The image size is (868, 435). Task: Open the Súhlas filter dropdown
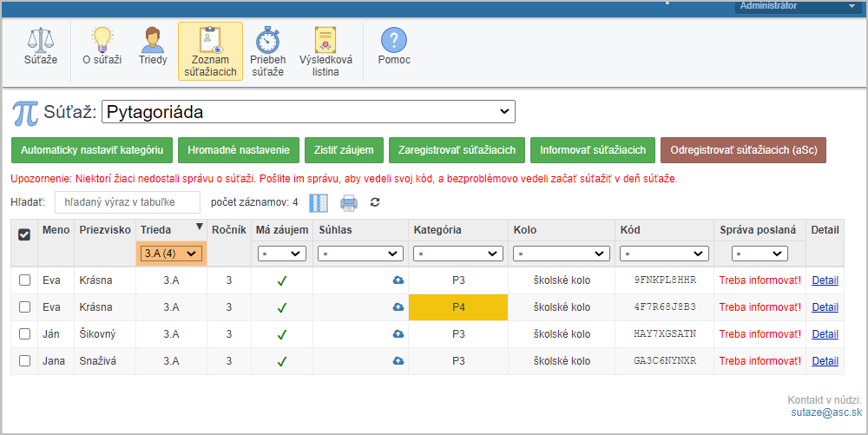360,254
